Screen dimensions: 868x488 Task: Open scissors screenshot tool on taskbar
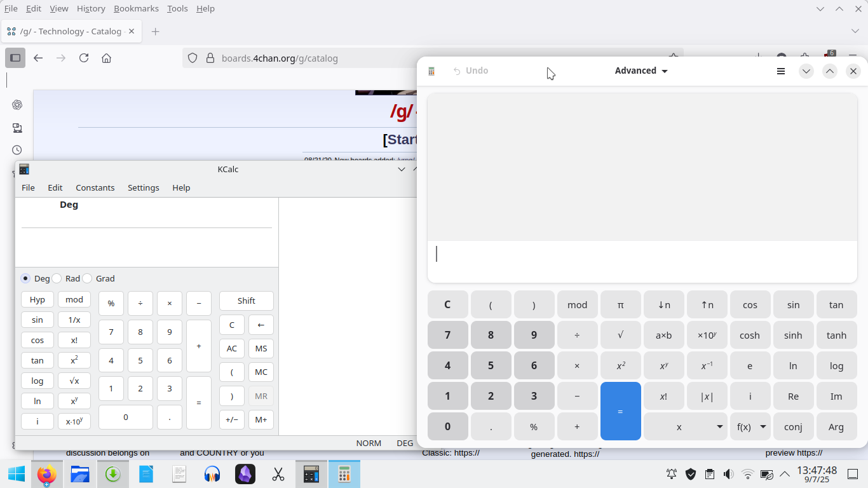click(278, 474)
